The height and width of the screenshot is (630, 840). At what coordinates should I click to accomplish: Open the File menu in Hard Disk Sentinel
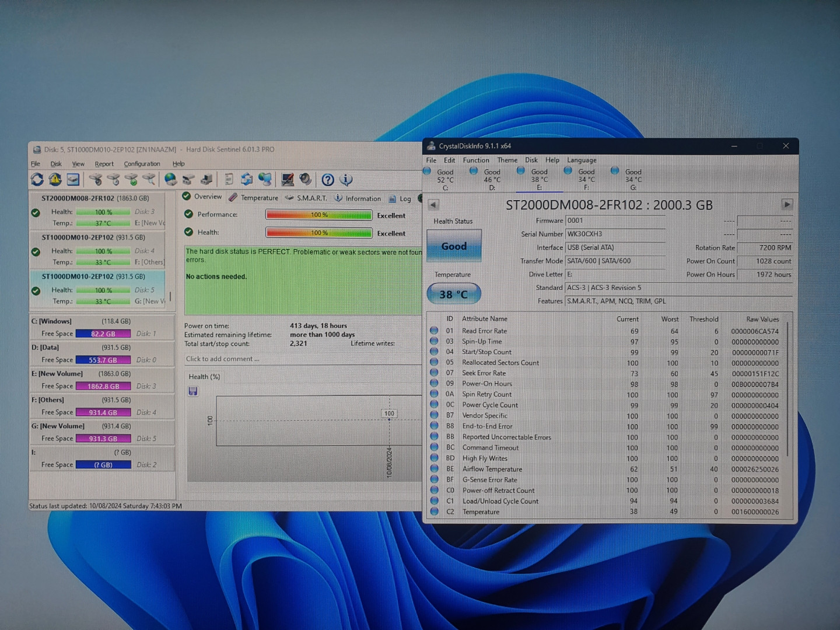(x=36, y=164)
